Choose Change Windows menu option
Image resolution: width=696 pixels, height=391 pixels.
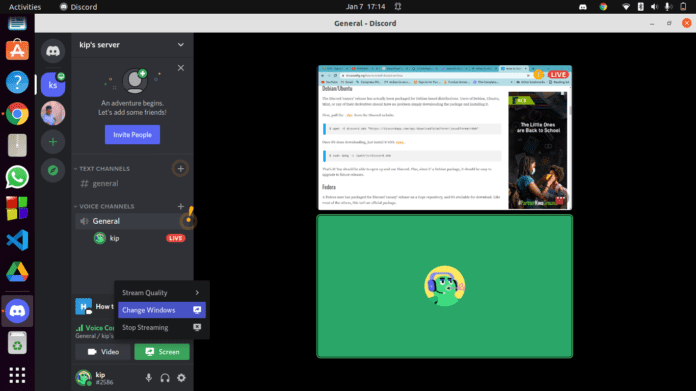162,310
